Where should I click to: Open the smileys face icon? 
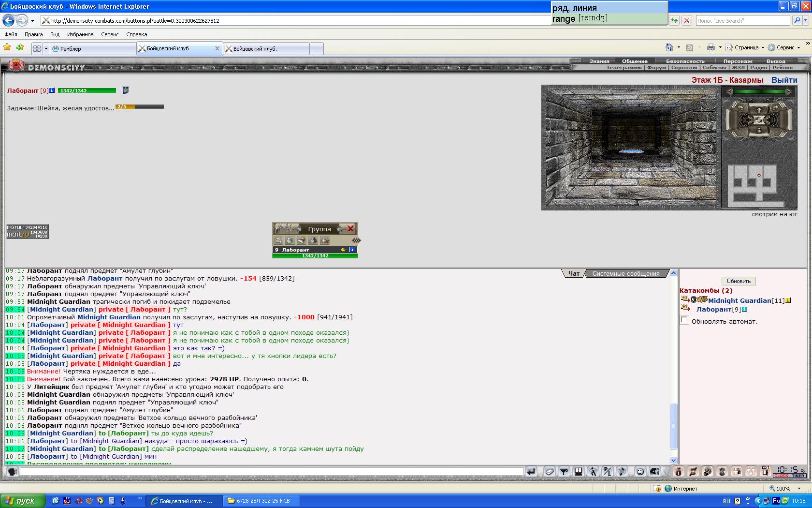click(640, 471)
